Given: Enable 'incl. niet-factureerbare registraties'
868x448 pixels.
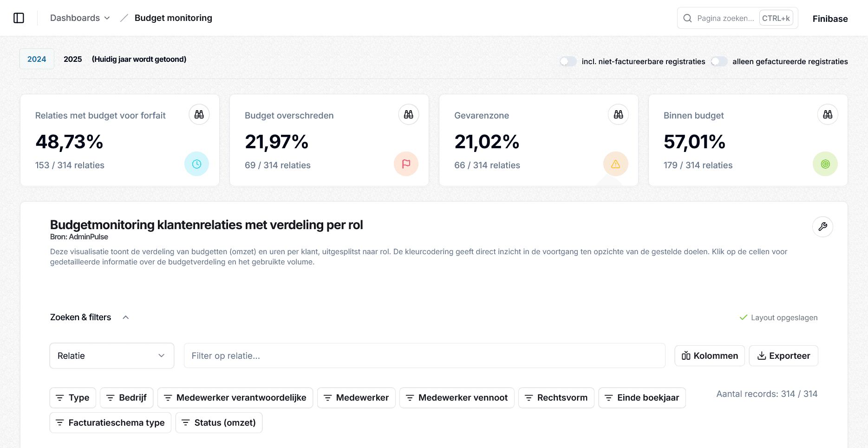Looking at the screenshot, I should click(x=568, y=61).
